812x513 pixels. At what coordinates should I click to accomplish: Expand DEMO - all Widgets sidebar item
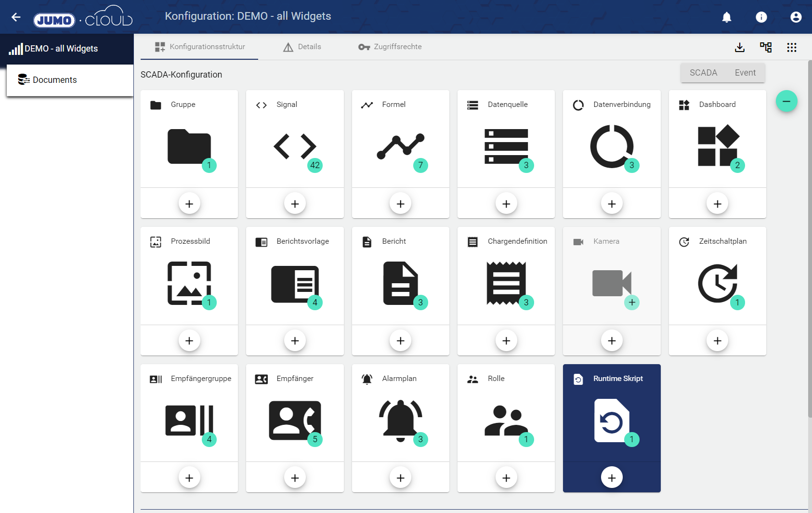pyautogui.click(x=61, y=49)
